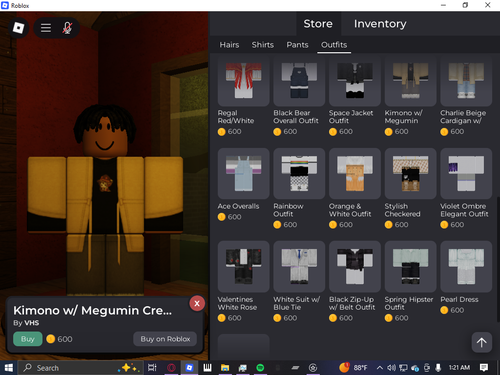Select the Black Bear Overall Outfit thumbnail

pos(299,81)
